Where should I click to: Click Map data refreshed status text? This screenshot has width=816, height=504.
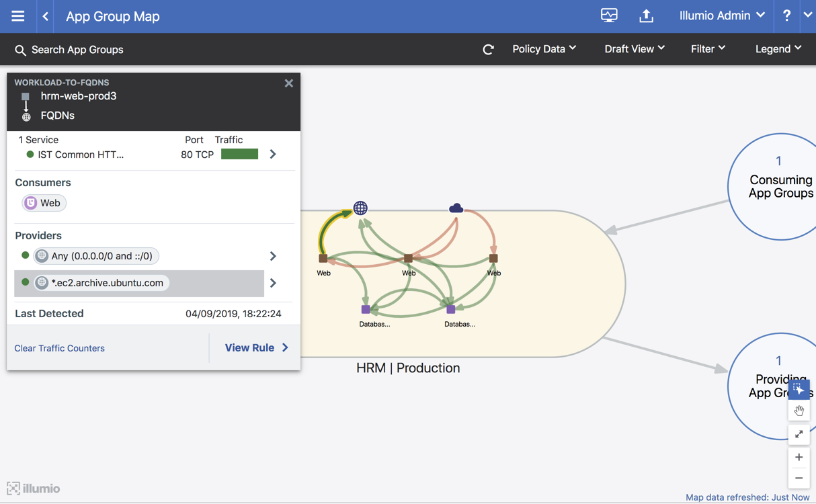747,497
